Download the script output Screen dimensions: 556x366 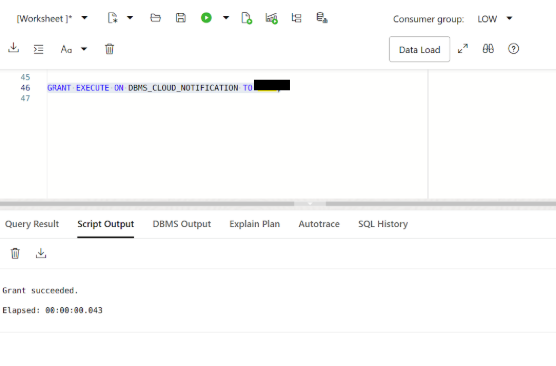[x=41, y=253]
